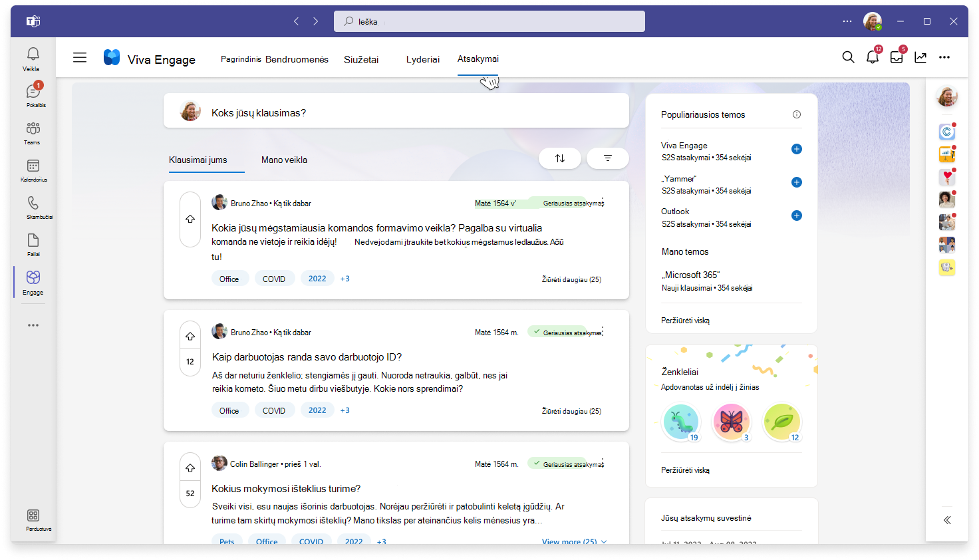Click the COVID tag on employee ID question
Screen dimensions: 979x560
274,410
